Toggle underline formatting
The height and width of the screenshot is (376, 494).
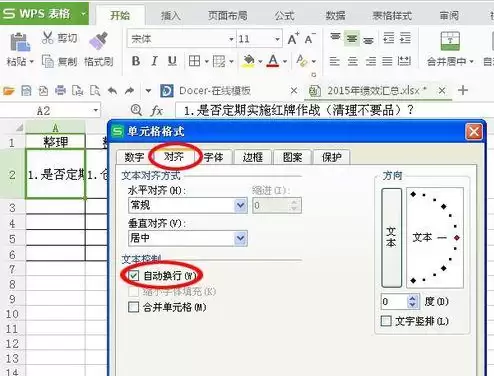(x=172, y=61)
